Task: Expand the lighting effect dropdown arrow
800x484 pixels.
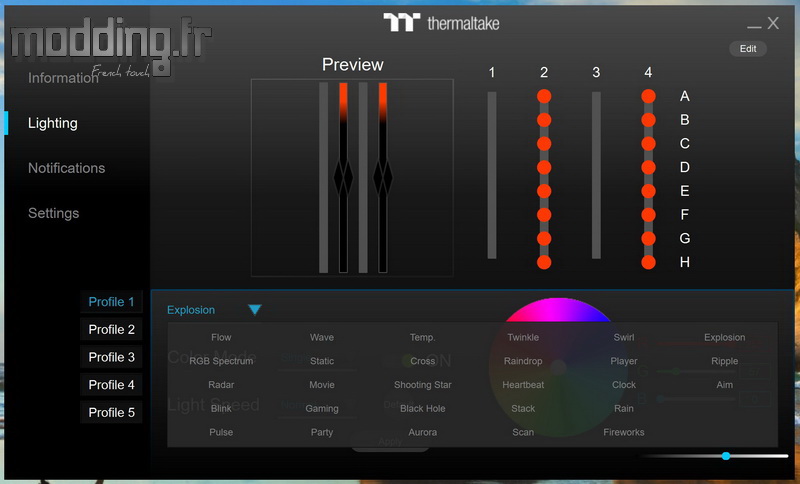Action: [255, 310]
